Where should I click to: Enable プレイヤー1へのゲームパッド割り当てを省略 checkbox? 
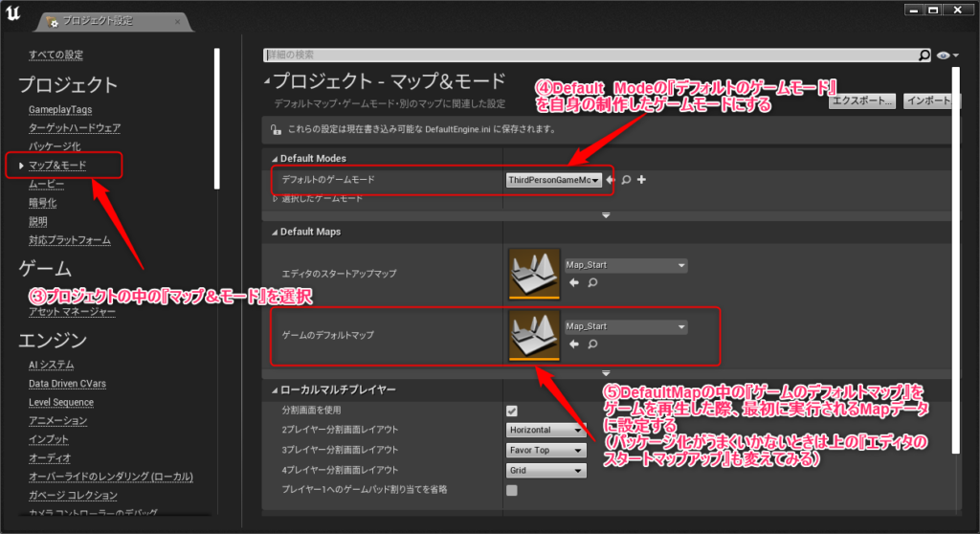tap(512, 490)
